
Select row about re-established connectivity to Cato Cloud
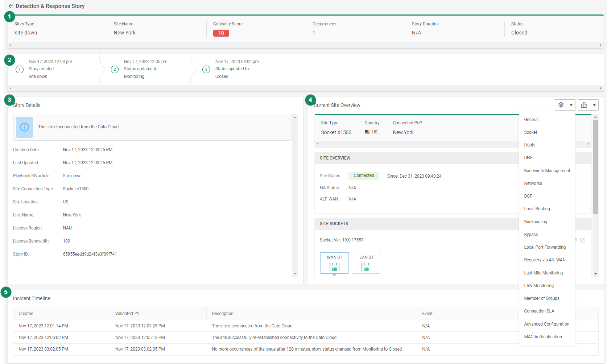click(306, 338)
